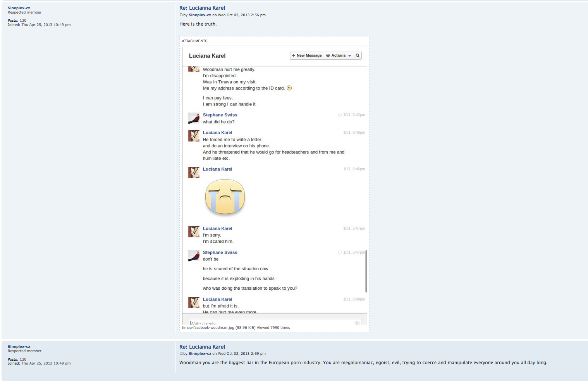
Task: Click the Stephane Swiss name above 'don't be'
Action: click(220, 252)
